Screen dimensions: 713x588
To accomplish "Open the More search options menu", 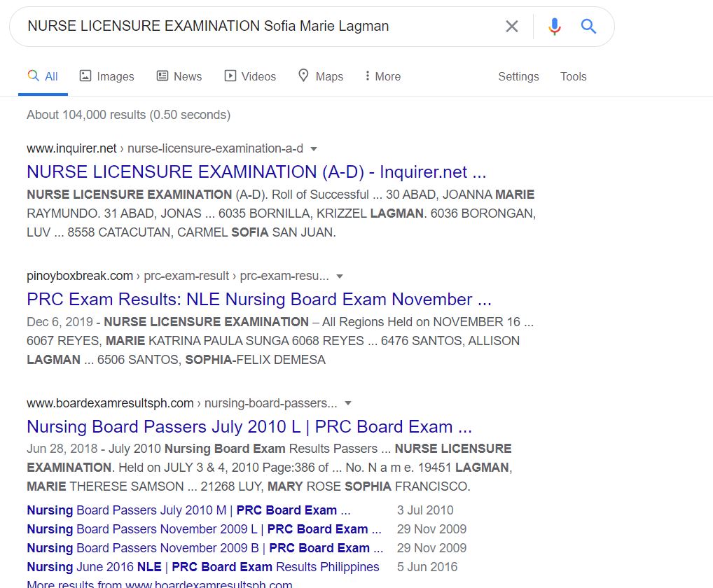I will [383, 76].
